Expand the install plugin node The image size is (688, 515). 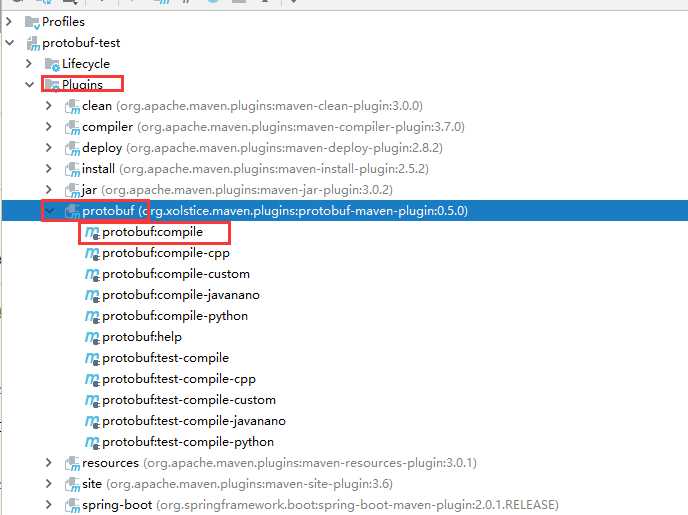click(x=49, y=168)
